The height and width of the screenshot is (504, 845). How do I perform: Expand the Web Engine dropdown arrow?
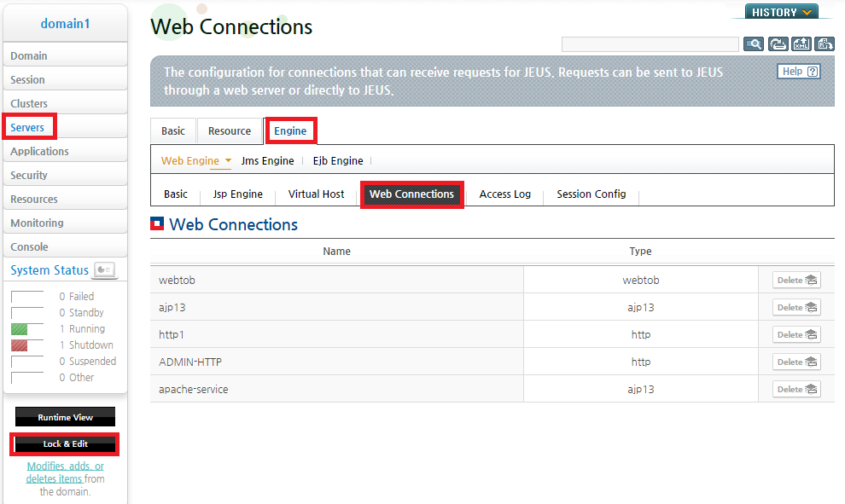coord(228,160)
